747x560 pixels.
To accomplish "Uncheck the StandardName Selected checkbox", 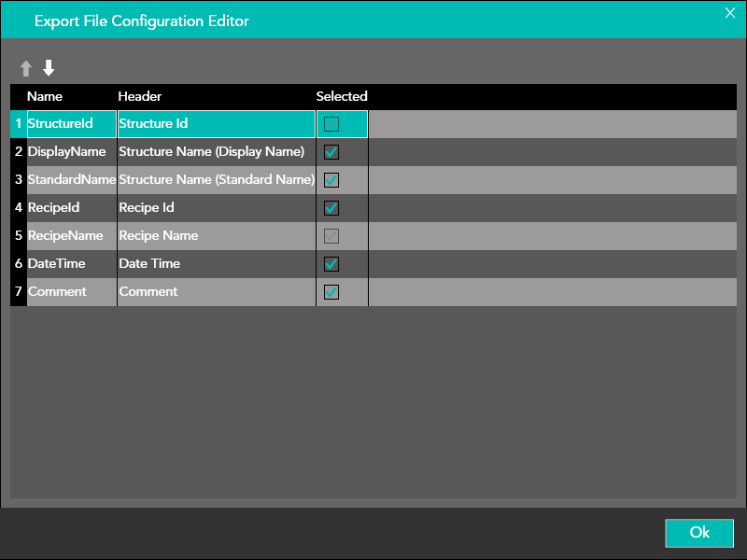I will (331, 180).
